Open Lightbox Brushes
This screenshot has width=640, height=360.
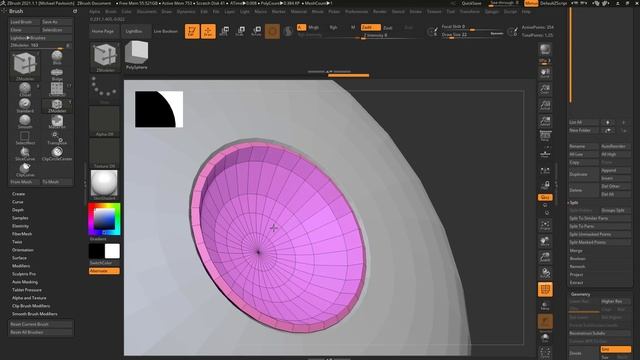click(41, 38)
